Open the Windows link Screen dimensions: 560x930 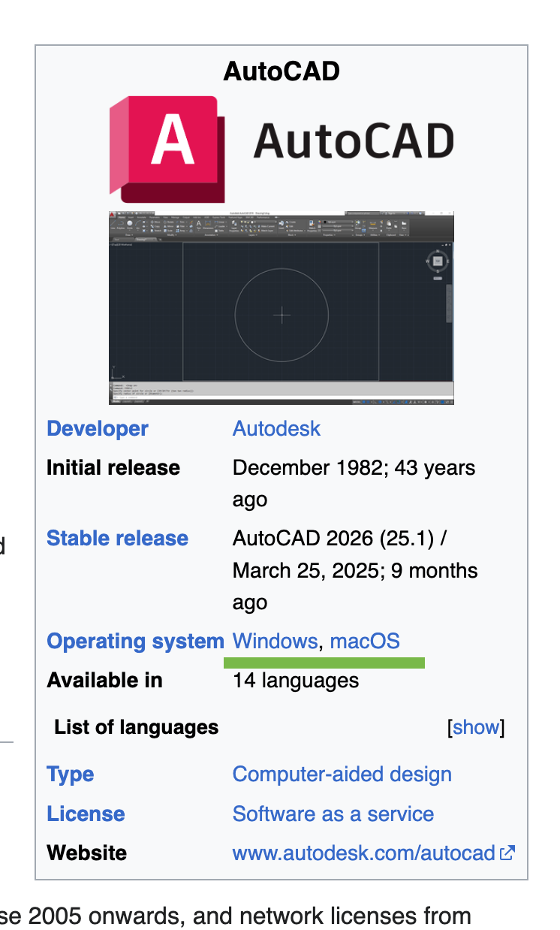pos(275,642)
